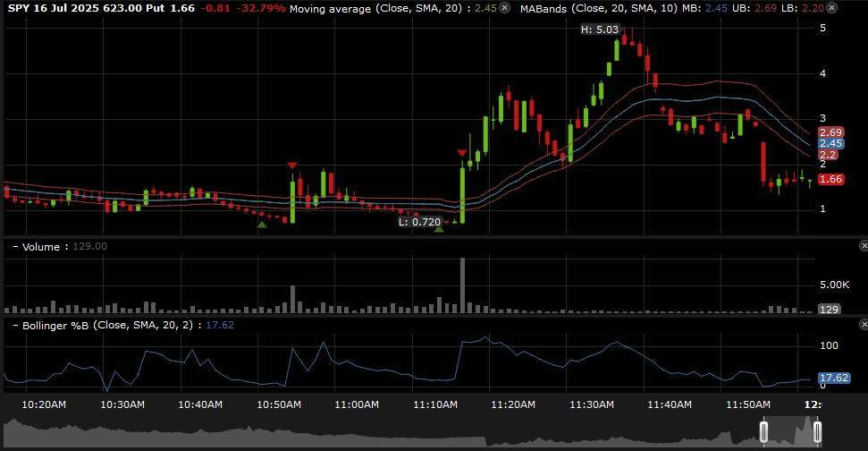
Task: Click the 11:10AM time axis label
Action: (435, 405)
